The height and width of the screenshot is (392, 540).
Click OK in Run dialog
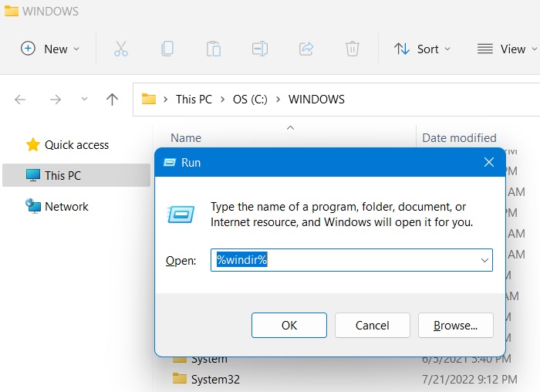289,325
